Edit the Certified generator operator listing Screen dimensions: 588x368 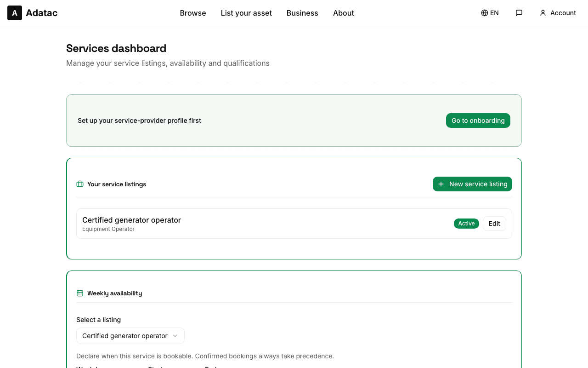click(494, 224)
